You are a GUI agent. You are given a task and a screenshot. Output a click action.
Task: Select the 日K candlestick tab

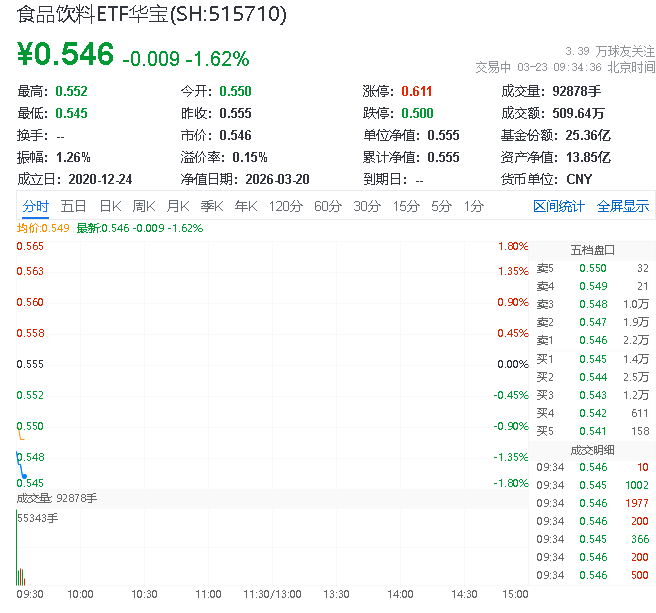click(110, 206)
